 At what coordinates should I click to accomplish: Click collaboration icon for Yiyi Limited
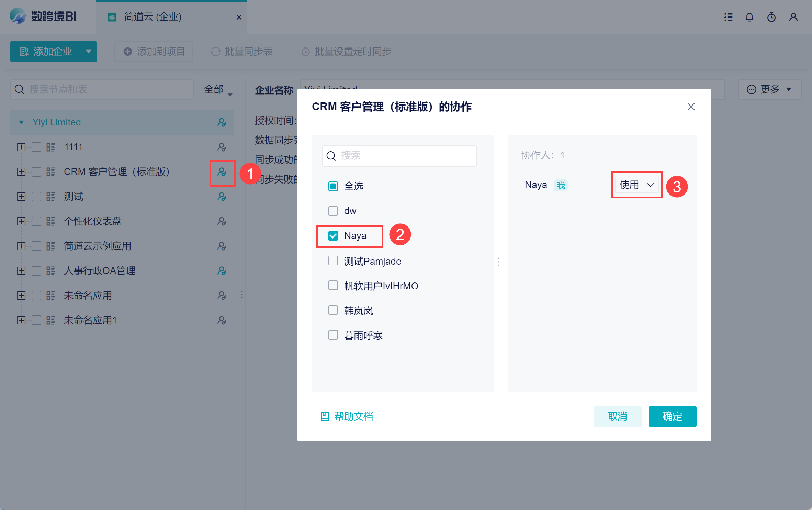pyautogui.click(x=222, y=122)
